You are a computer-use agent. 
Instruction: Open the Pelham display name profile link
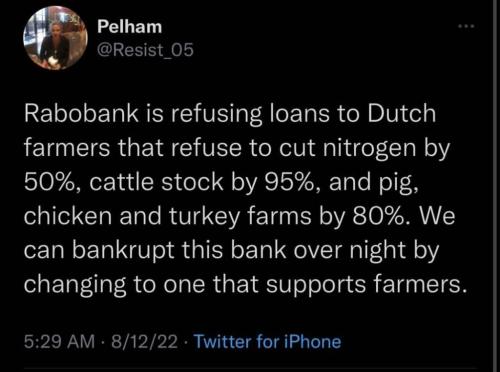coord(130,26)
